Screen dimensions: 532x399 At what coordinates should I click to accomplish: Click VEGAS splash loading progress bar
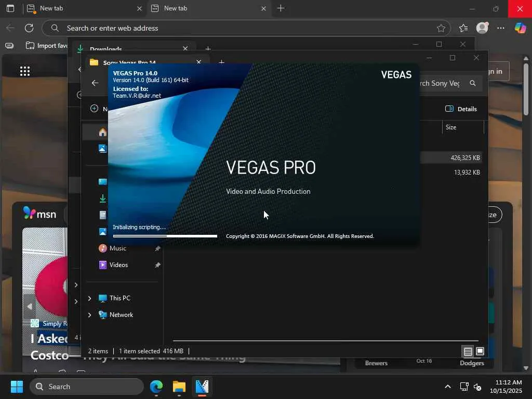click(x=165, y=236)
